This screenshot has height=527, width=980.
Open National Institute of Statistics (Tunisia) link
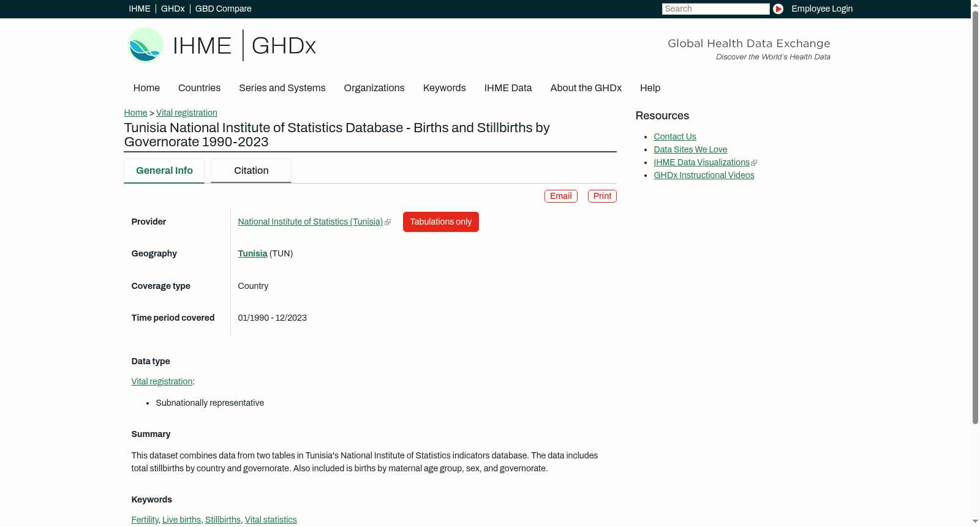tap(311, 222)
